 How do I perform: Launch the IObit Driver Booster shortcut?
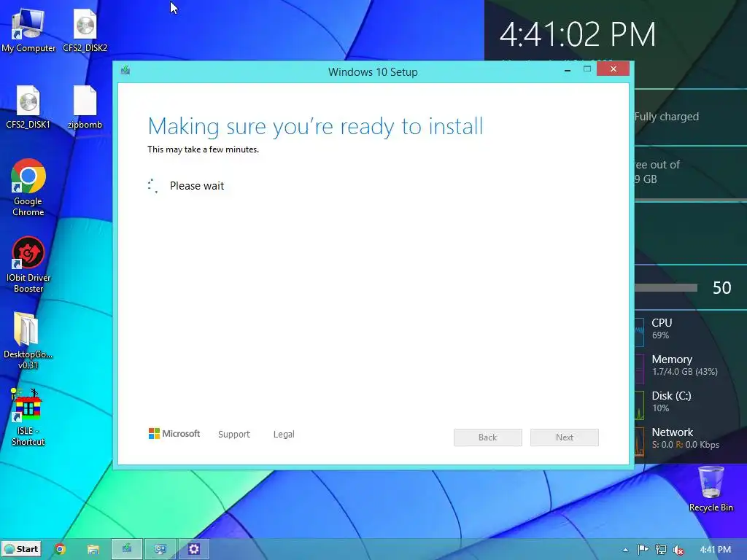pos(28,264)
